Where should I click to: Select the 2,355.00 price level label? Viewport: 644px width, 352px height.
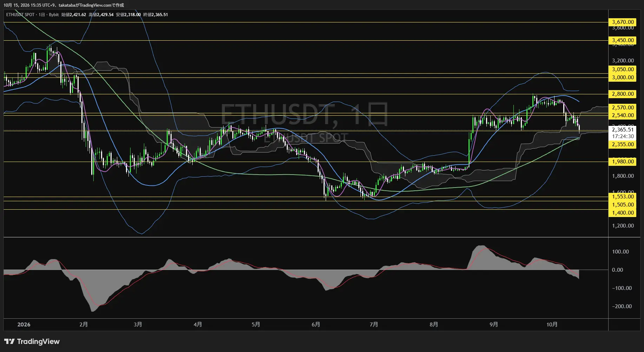(x=623, y=144)
